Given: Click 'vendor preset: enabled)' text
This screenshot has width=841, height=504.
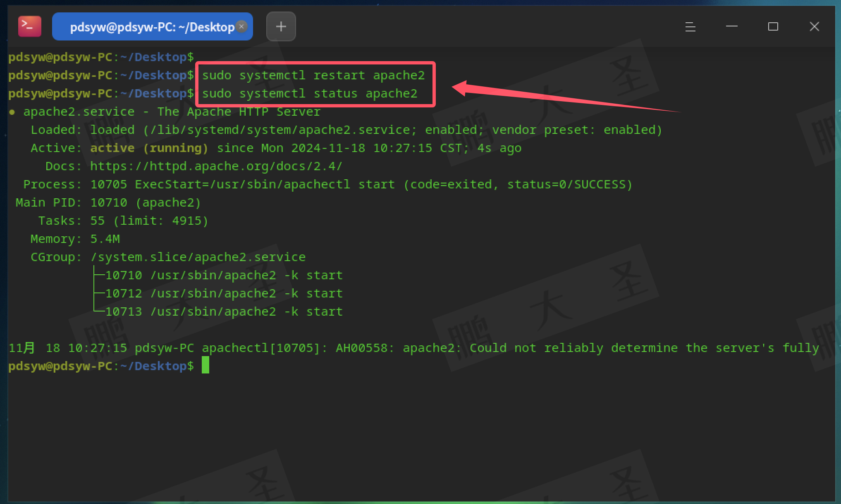Looking at the screenshot, I should click(x=577, y=130).
